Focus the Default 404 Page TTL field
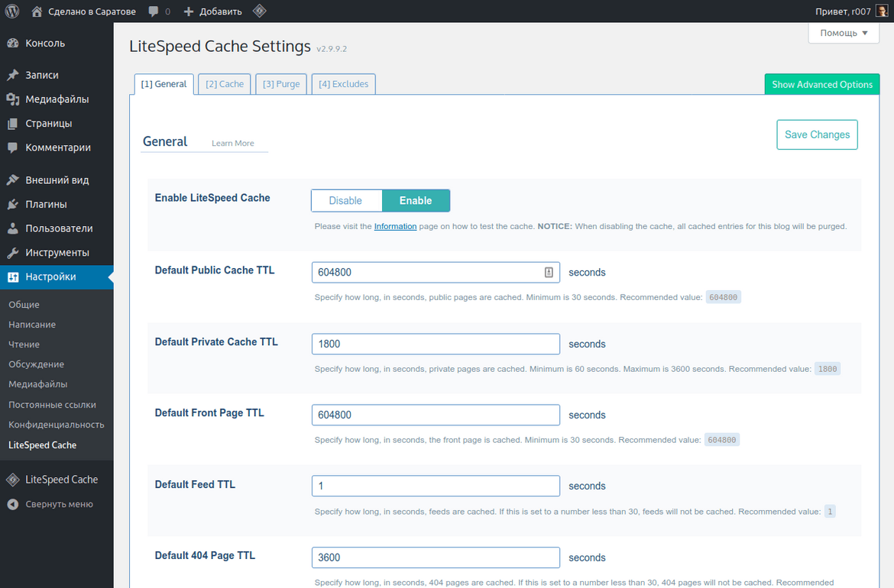The height and width of the screenshot is (588, 894). pos(436,557)
